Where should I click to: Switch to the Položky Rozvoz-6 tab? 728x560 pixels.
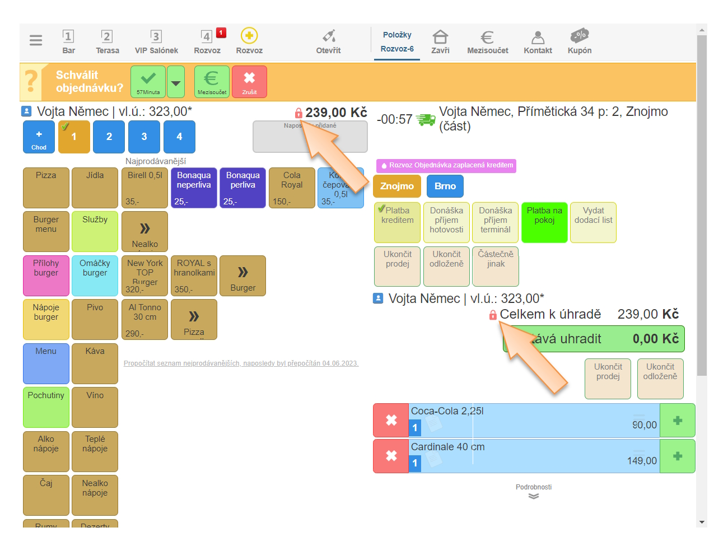[x=397, y=42]
